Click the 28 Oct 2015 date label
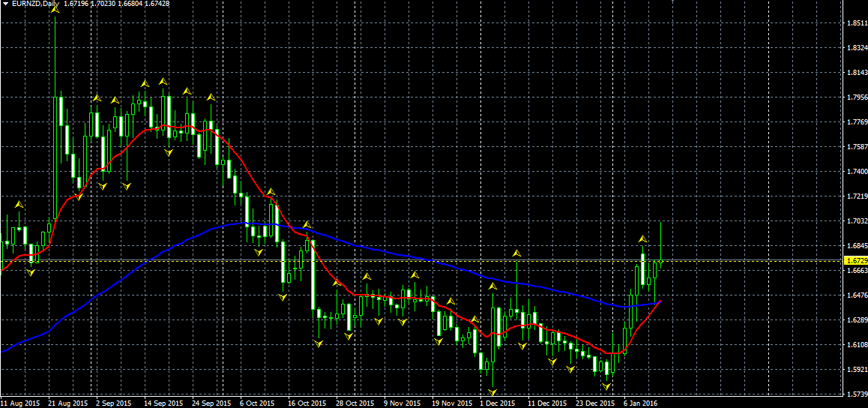Image resolution: width=868 pixels, height=408 pixels. coord(355,403)
